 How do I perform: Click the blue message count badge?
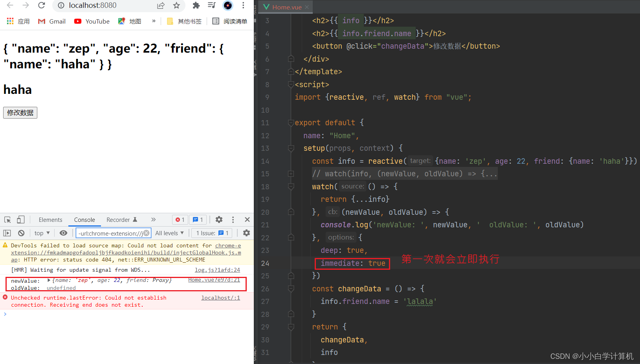coord(198,220)
